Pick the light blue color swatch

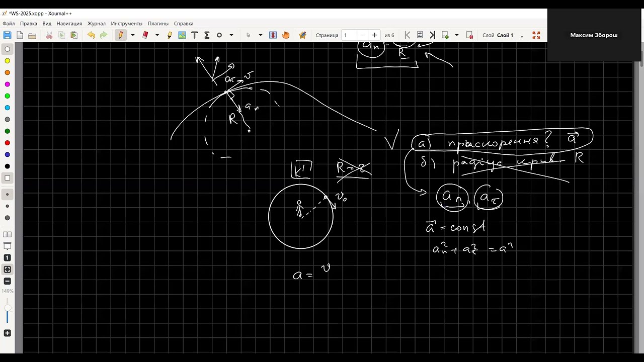point(7,108)
